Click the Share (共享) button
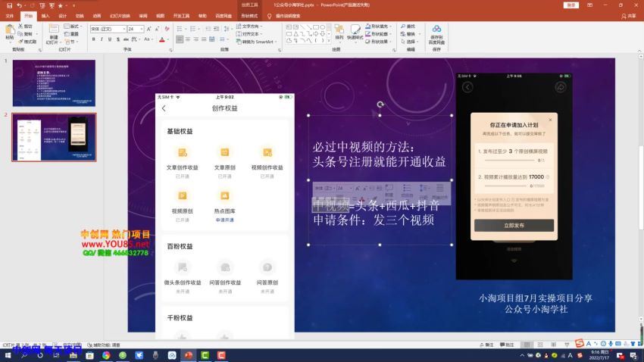The width and height of the screenshot is (644, 362). [x=629, y=16]
